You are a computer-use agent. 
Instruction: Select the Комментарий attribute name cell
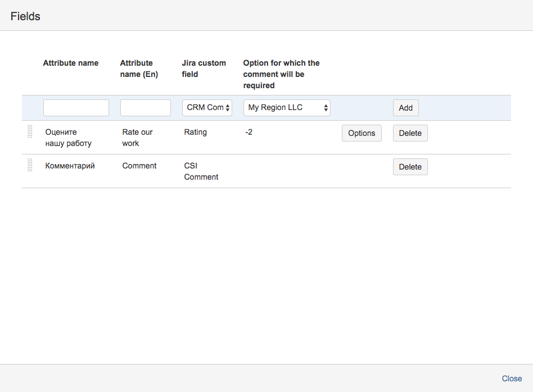pos(70,166)
